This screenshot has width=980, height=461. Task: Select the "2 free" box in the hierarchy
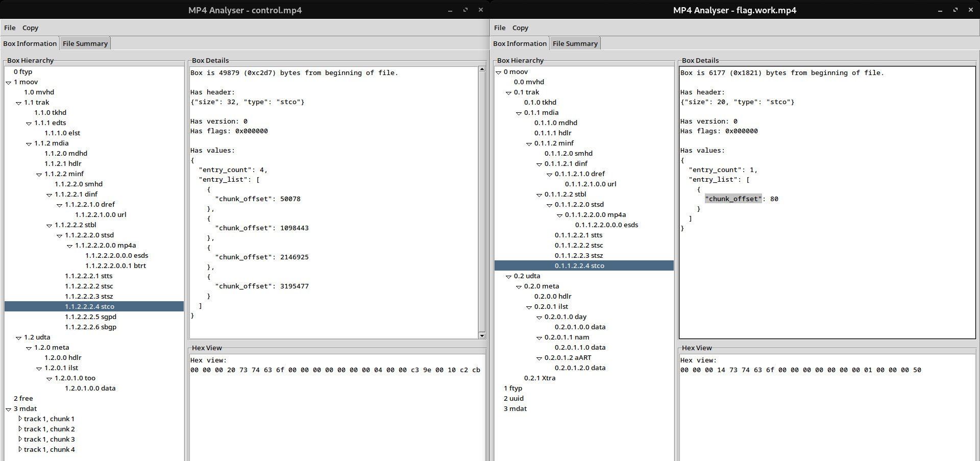click(x=23, y=398)
